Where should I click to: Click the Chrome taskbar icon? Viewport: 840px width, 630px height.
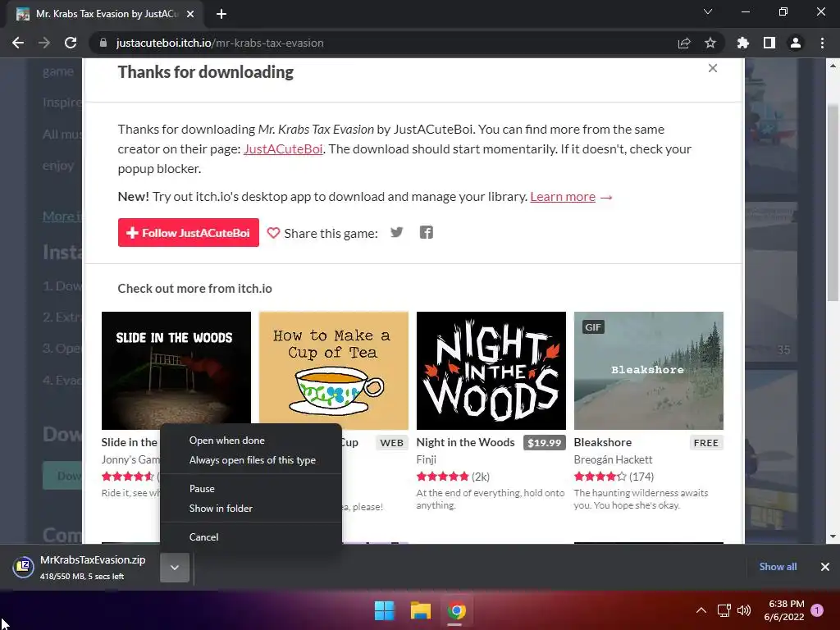(456, 610)
